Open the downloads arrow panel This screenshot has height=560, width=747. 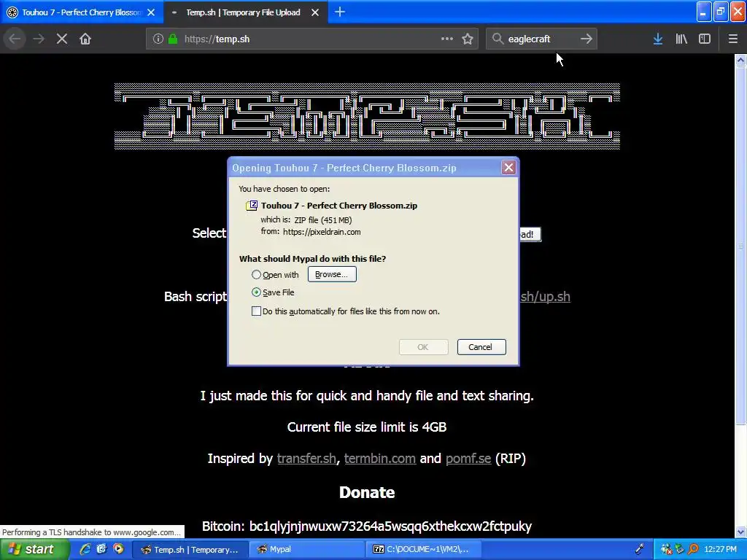click(658, 39)
